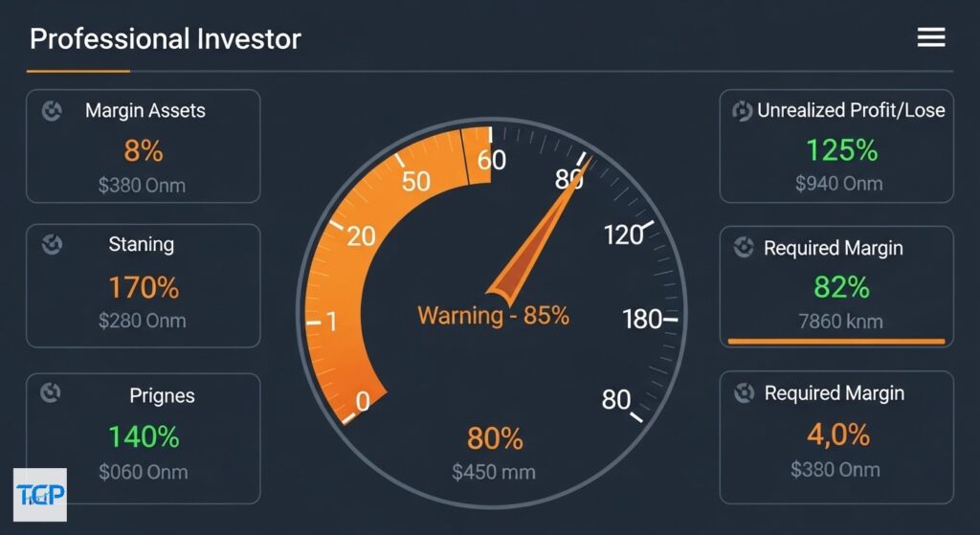Select the Professional Investor tab
This screenshot has height=535, width=980.
point(165,39)
